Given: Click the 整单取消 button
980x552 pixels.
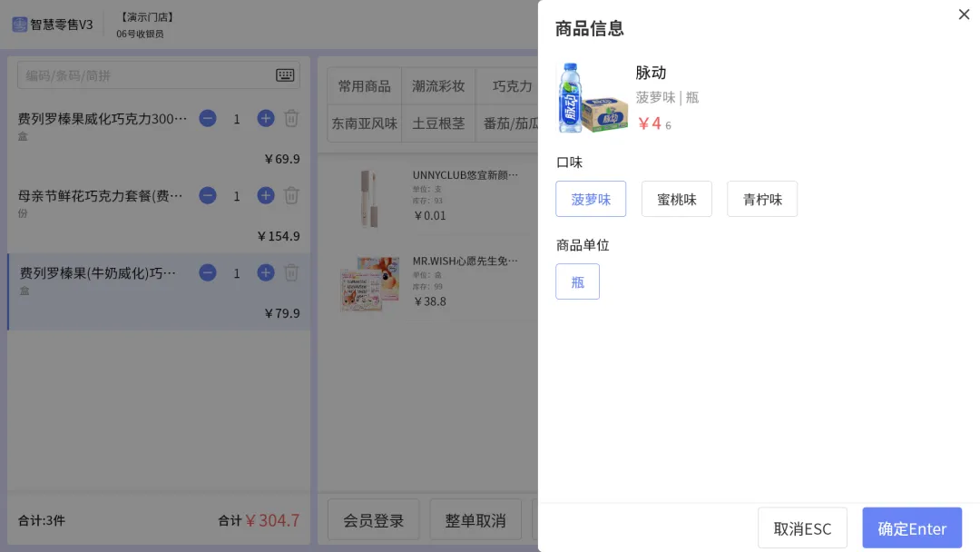Looking at the screenshot, I should pos(475,520).
